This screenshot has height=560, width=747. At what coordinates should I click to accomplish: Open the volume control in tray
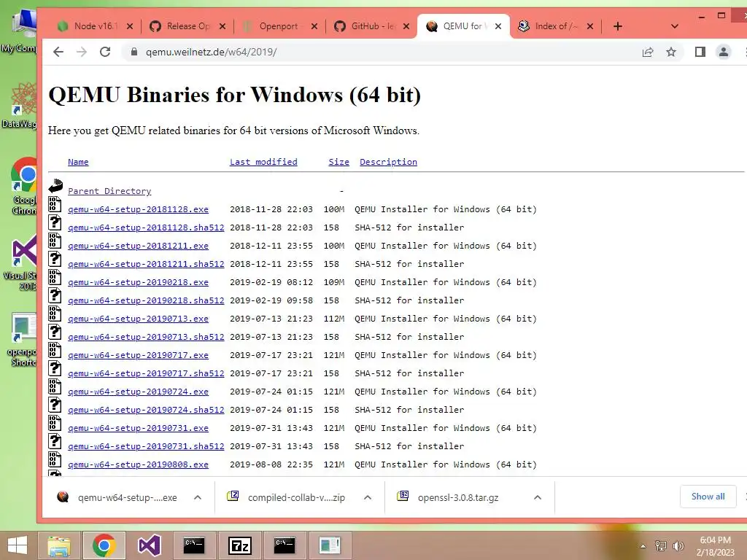tap(678, 546)
